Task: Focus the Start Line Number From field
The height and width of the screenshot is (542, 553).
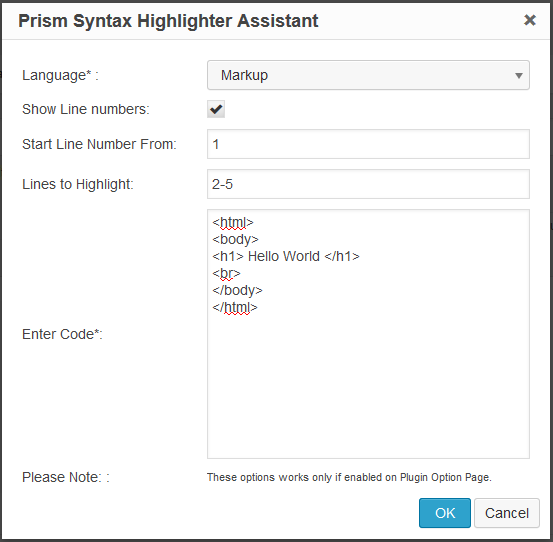Action: [x=368, y=144]
